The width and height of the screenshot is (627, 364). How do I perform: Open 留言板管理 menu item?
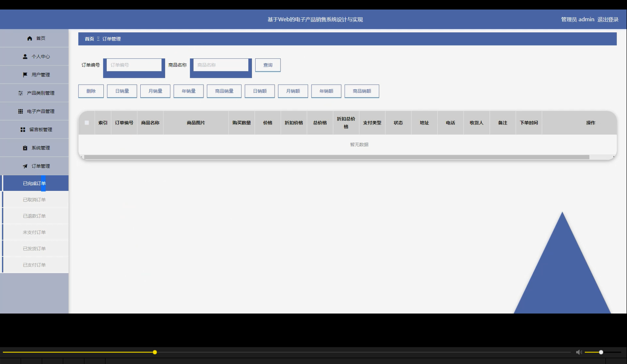(x=34, y=129)
